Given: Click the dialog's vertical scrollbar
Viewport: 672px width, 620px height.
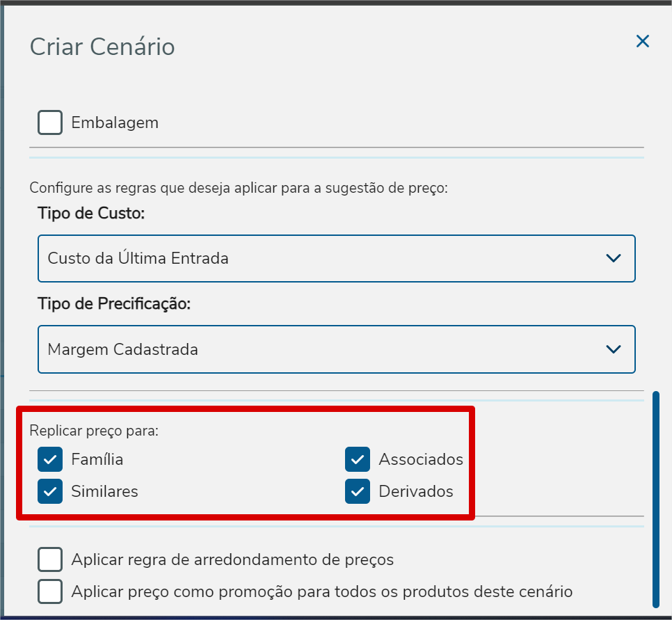Looking at the screenshot, I should click(655, 499).
